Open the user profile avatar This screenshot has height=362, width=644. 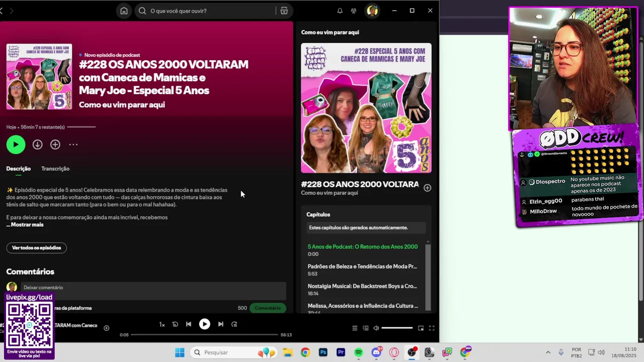[372, 11]
